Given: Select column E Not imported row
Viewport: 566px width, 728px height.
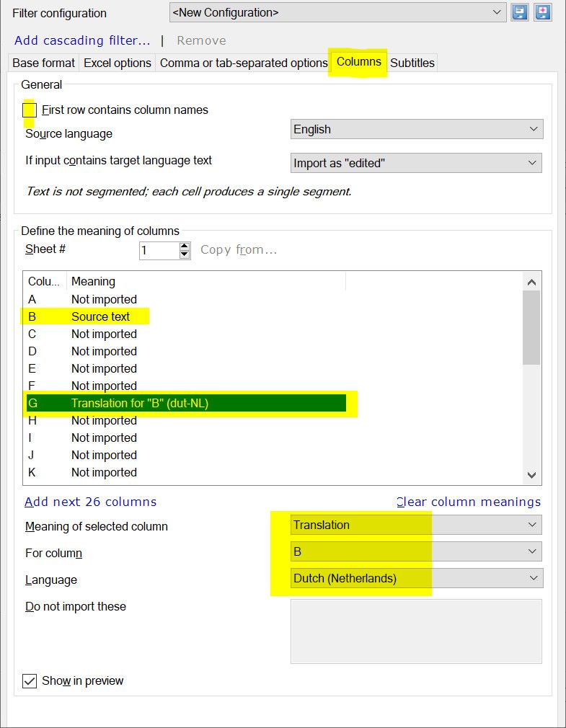Looking at the screenshot, I should point(186,368).
